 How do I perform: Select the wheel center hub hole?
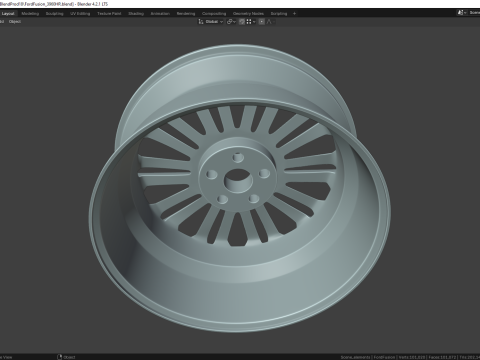tap(238, 180)
